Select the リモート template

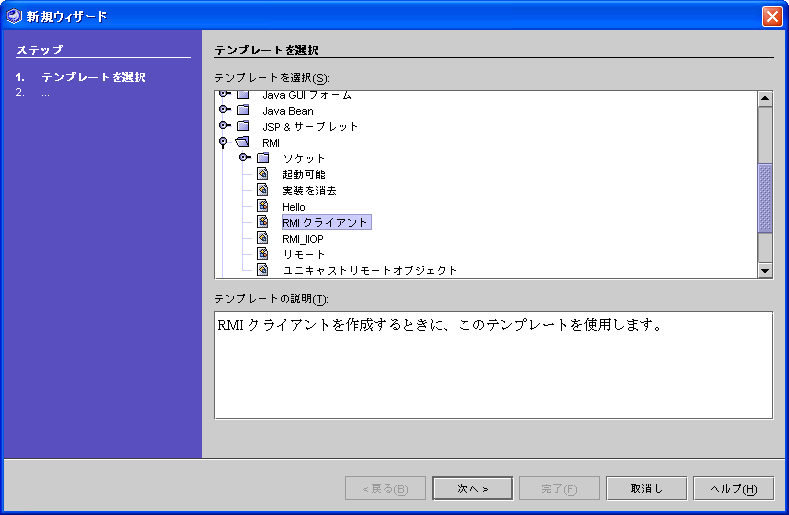point(304,255)
